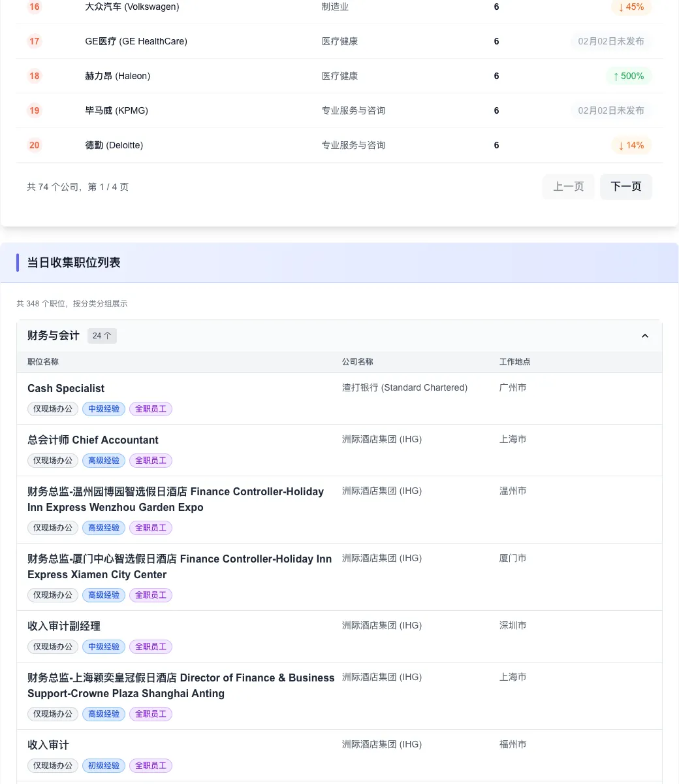Click 温州市 location cell
Image resolution: width=679 pixels, height=784 pixels.
point(513,491)
